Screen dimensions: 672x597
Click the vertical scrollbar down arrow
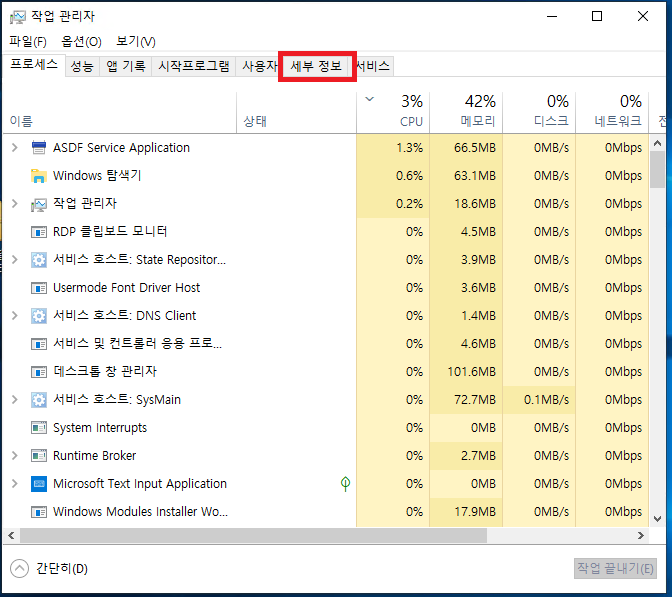657,519
